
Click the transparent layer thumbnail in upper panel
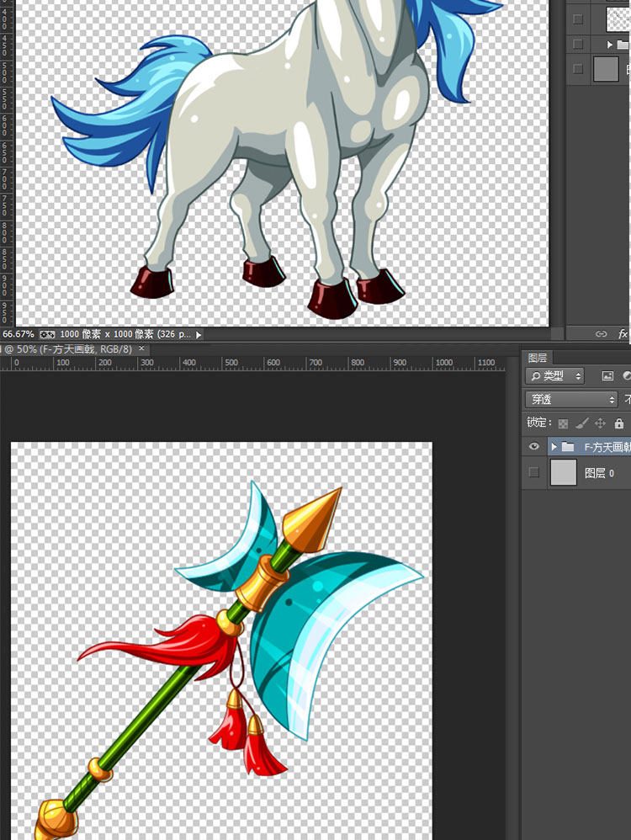coord(618,19)
